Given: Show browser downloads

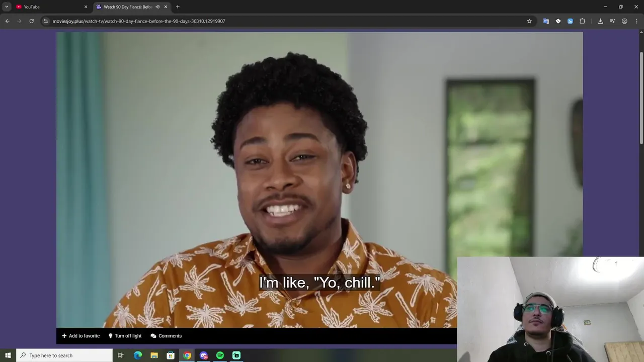Looking at the screenshot, I should point(600,21).
